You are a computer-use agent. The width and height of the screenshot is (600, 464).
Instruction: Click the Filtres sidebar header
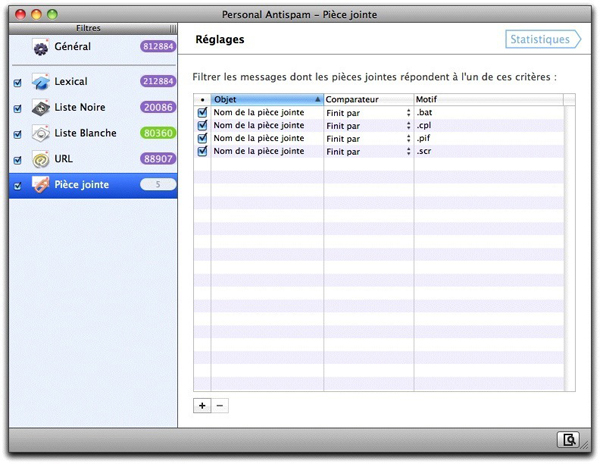pyautogui.click(x=88, y=29)
